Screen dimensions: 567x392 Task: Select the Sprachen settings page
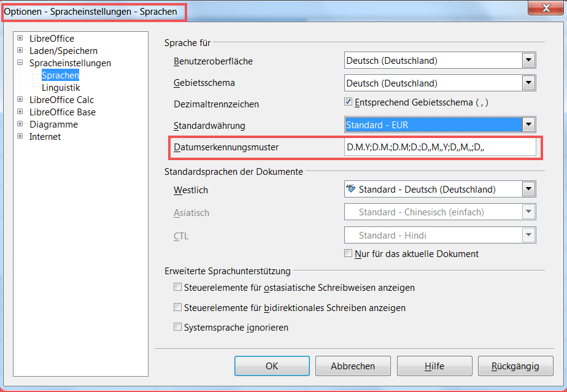(x=60, y=75)
